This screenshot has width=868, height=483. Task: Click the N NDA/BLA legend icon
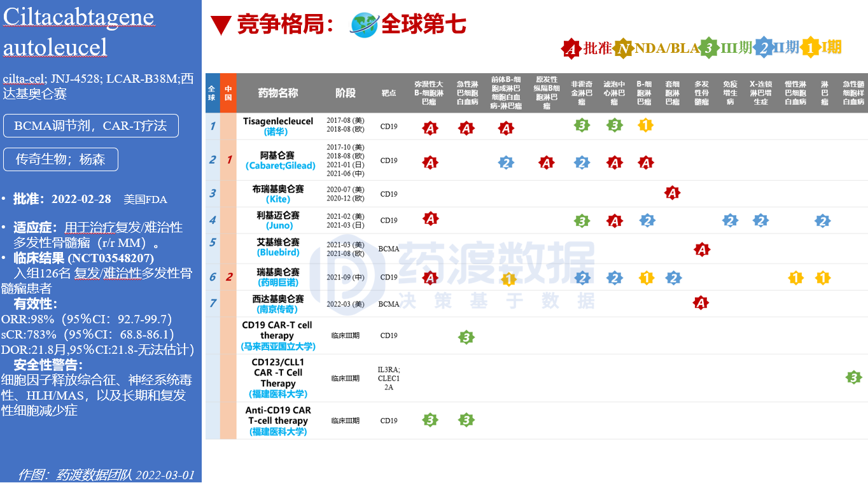[624, 48]
